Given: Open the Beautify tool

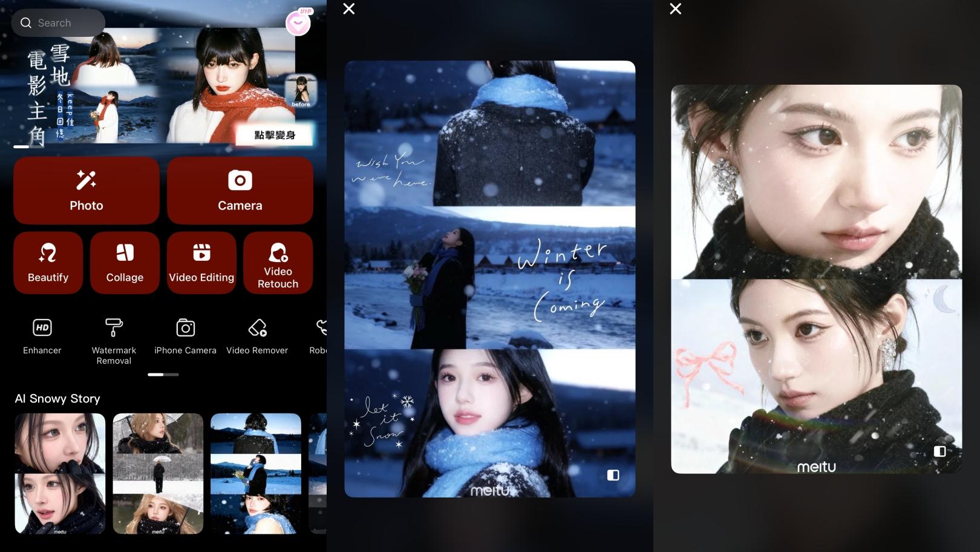Looking at the screenshot, I should [x=48, y=263].
